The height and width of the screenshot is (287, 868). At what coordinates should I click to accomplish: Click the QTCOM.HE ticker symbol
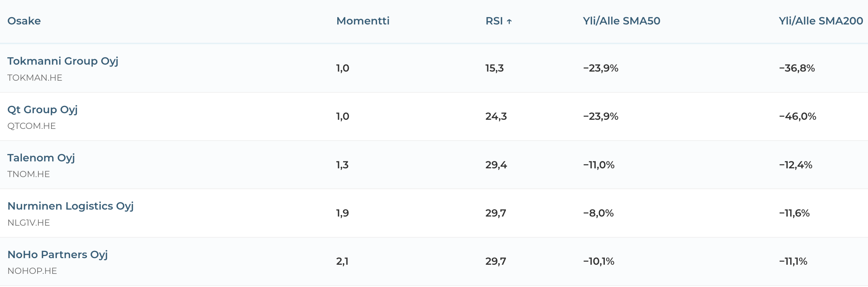coord(31,126)
